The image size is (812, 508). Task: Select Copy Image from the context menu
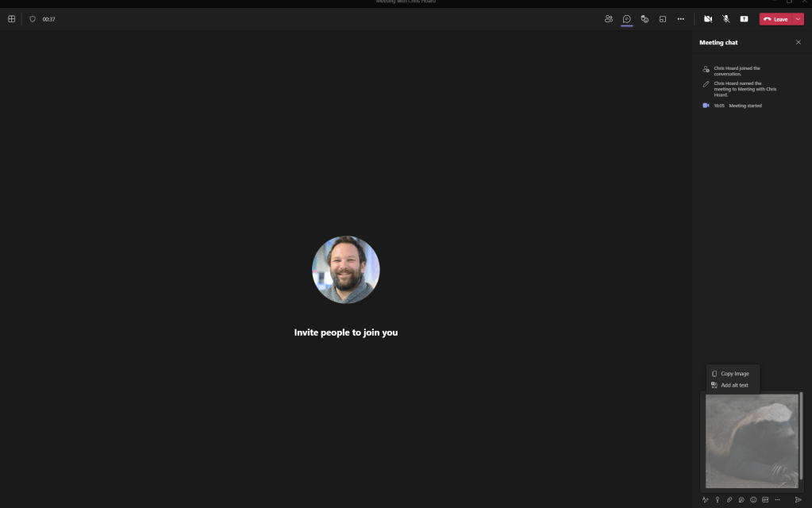tap(734, 373)
